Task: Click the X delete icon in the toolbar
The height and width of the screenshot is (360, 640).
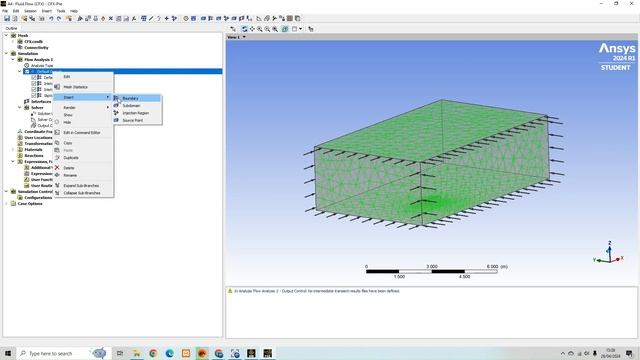Action: (x=111, y=18)
